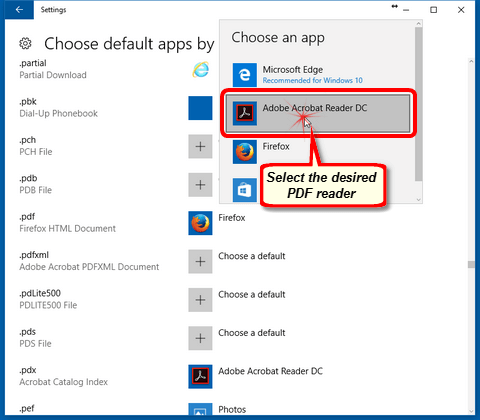Click 'Choose a default' for .pdfxml
Screen dimensions: 480x420
coord(252,256)
